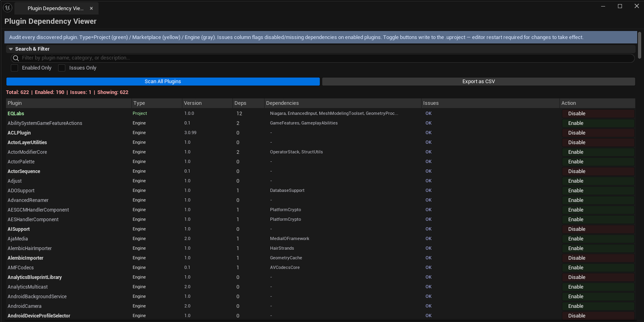
Task: Select the ACLPlugin row name
Action: [x=19, y=133]
